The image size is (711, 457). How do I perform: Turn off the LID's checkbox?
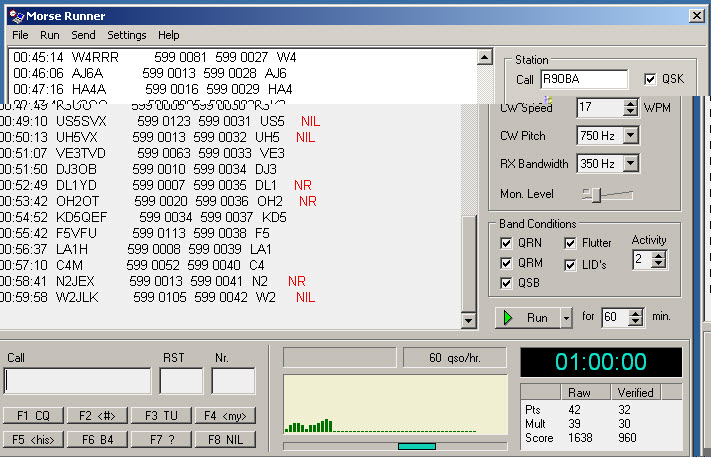click(x=571, y=264)
